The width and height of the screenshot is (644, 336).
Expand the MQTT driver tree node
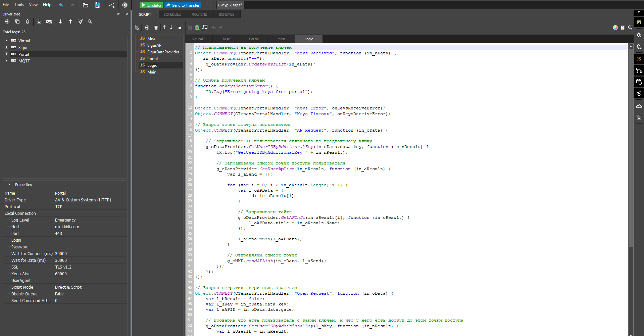coord(6,61)
